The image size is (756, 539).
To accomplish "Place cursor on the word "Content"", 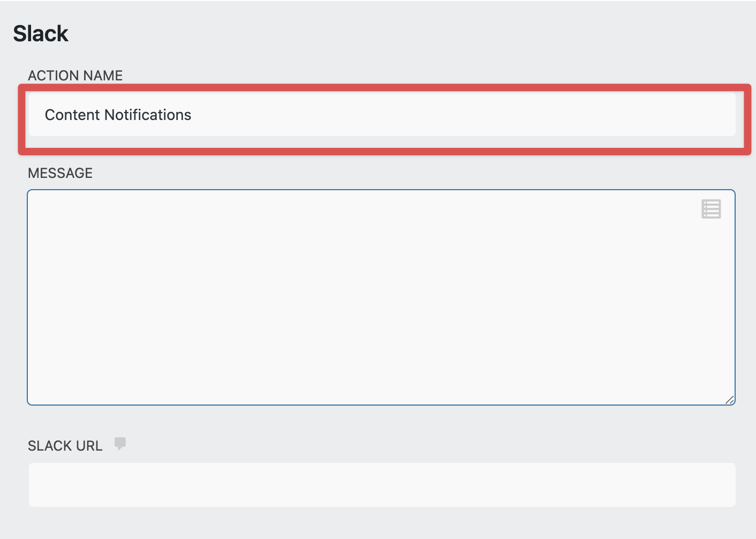I will point(72,115).
